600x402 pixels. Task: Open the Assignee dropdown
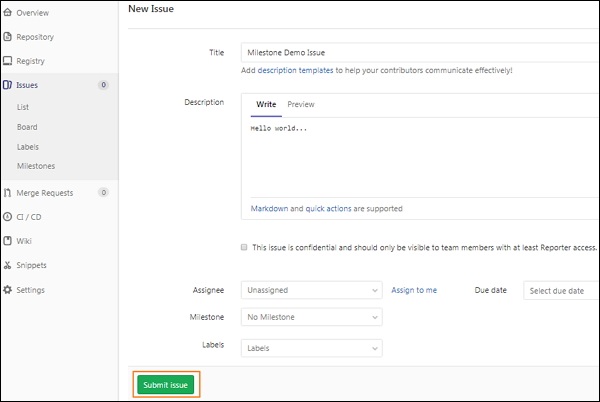pos(311,290)
